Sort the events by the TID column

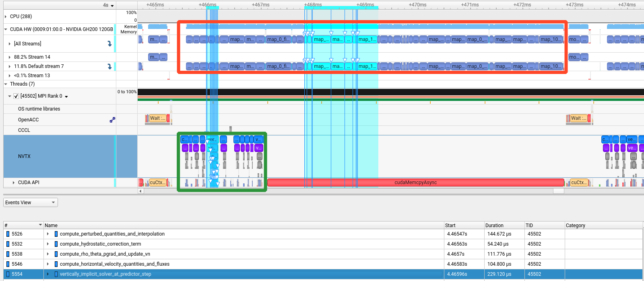pyautogui.click(x=545, y=226)
